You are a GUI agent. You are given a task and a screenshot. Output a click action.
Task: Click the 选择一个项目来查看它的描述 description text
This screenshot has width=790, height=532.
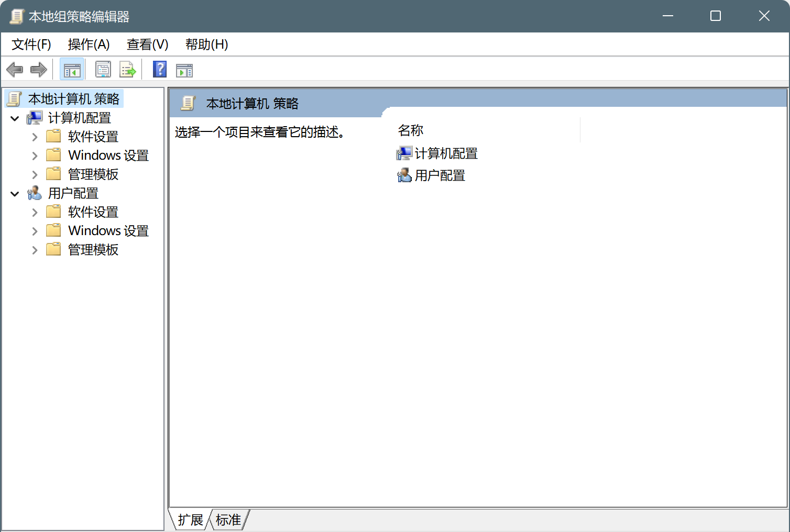(260, 132)
